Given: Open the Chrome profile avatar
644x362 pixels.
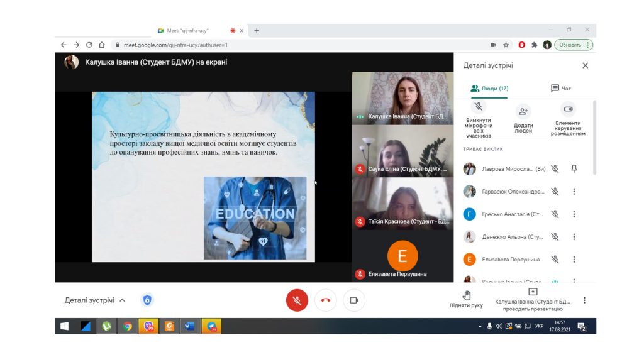Looking at the screenshot, I should (x=547, y=45).
